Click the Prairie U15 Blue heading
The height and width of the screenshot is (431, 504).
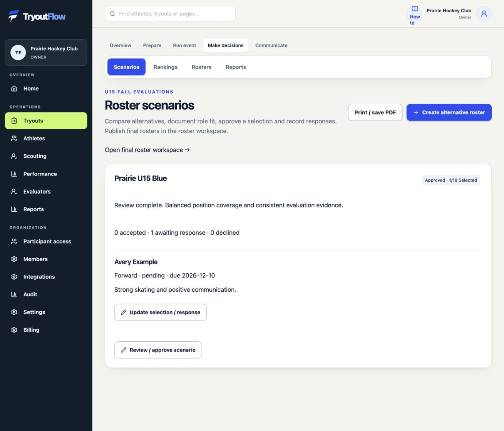pos(141,178)
